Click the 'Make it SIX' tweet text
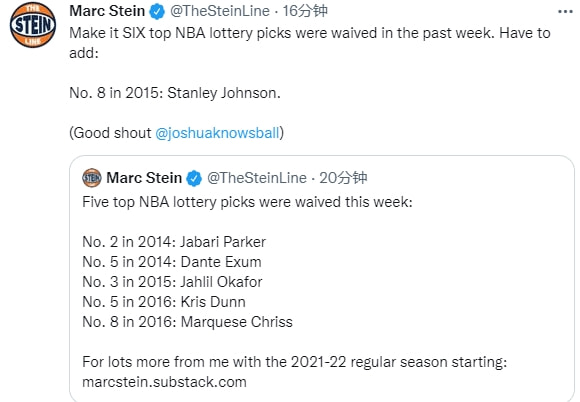 tap(310, 43)
